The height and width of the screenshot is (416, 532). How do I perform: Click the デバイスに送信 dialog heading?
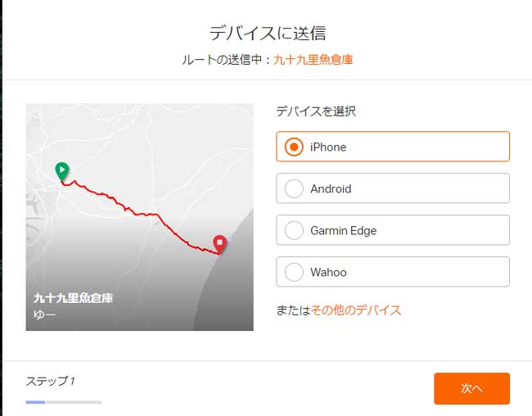268,33
